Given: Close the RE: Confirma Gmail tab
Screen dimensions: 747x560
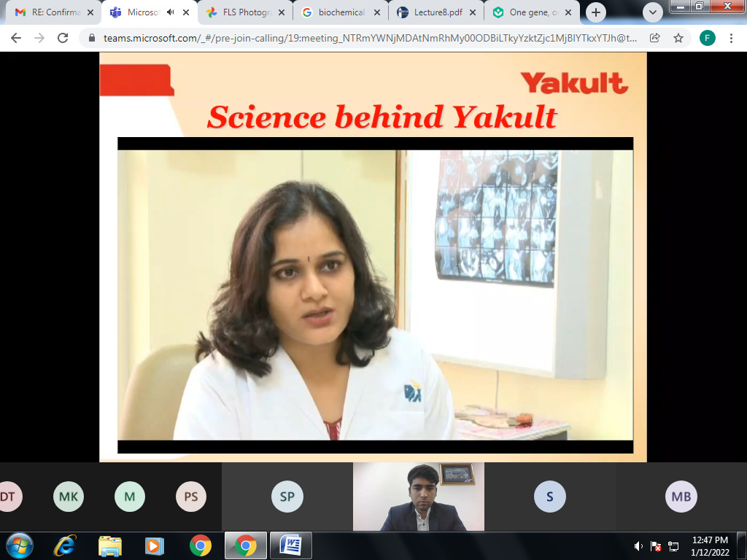Looking at the screenshot, I should pos(90,12).
